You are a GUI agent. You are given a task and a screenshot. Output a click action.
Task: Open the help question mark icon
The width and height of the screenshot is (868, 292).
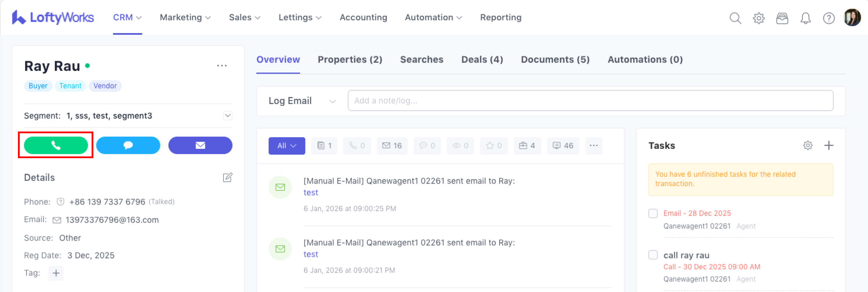(829, 18)
